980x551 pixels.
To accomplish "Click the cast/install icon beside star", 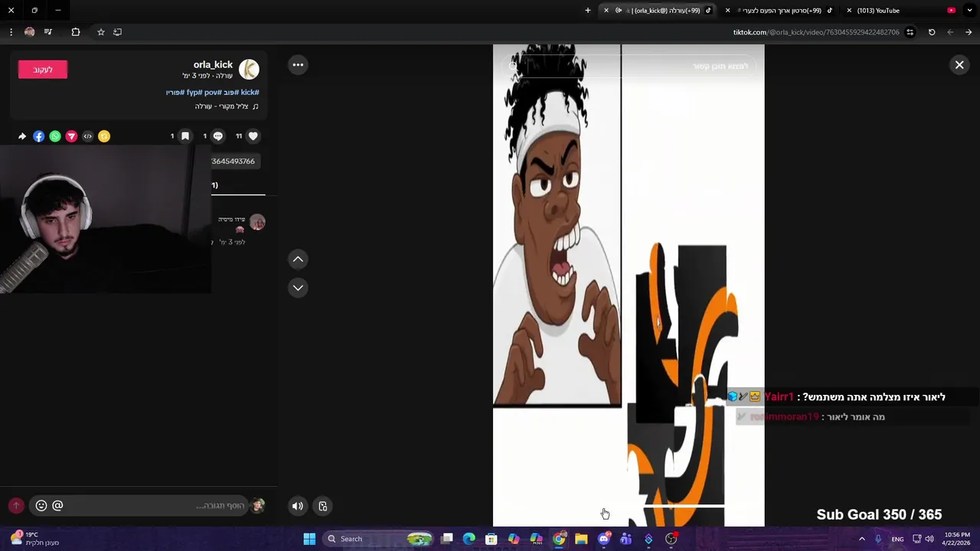I will 117,32.
